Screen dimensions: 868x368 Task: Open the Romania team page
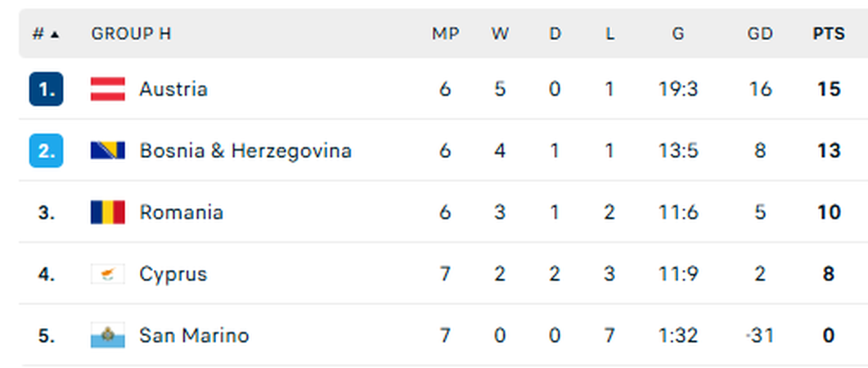(x=181, y=213)
